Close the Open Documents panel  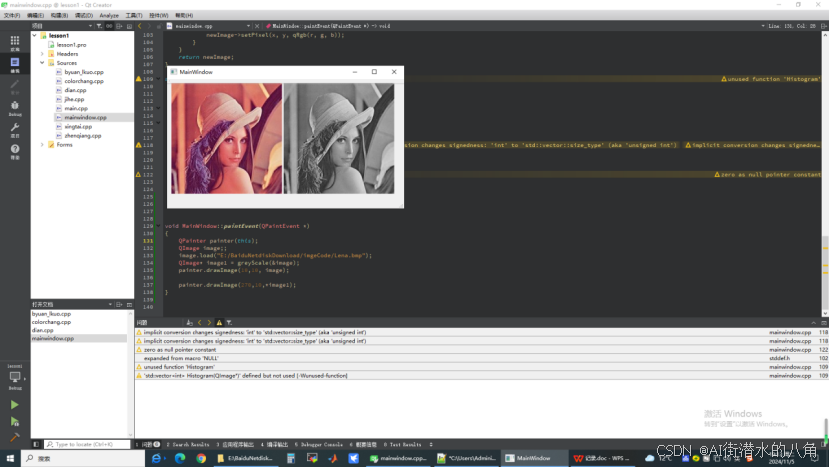click(x=129, y=304)
